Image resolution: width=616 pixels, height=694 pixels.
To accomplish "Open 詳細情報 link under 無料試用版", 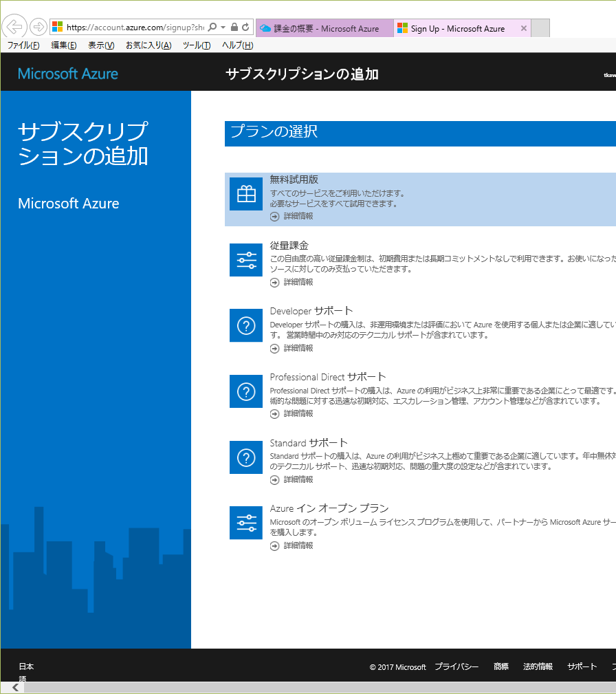I will (298, 216).
